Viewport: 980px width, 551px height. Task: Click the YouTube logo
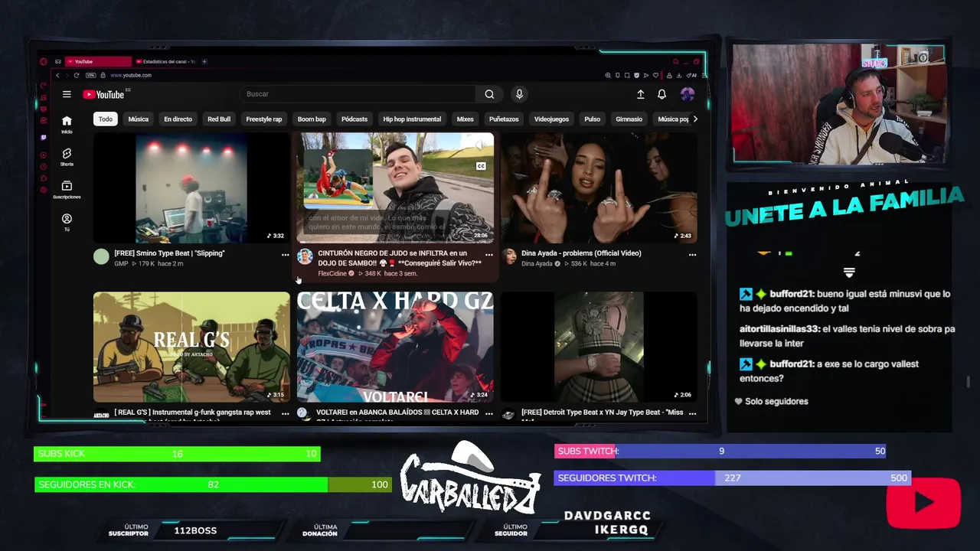coord(103,94)
